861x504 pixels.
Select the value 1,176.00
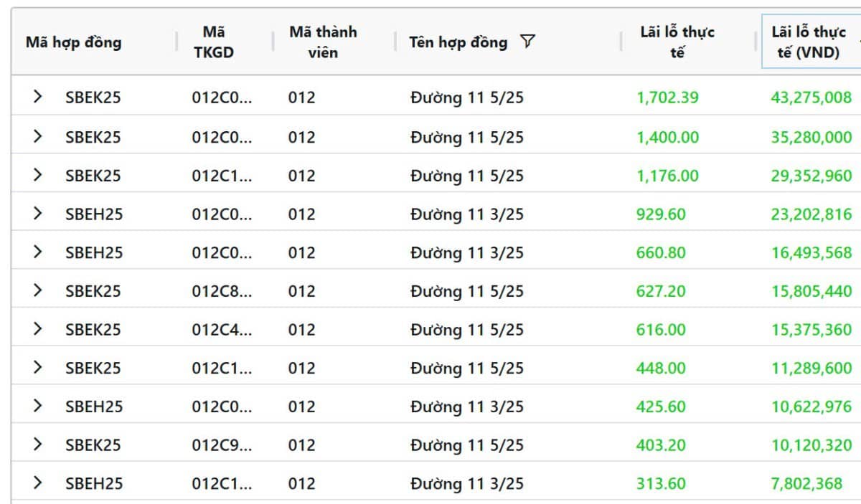(x=667, y=175)
